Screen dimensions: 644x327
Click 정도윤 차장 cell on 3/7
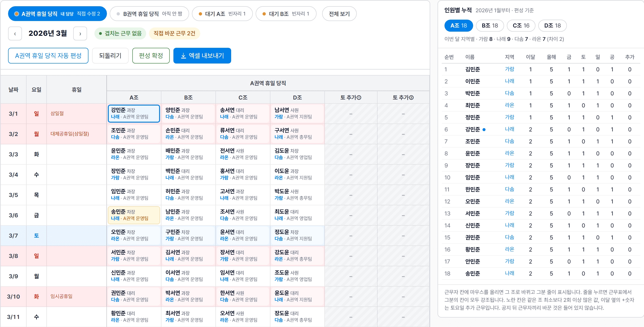297,235
